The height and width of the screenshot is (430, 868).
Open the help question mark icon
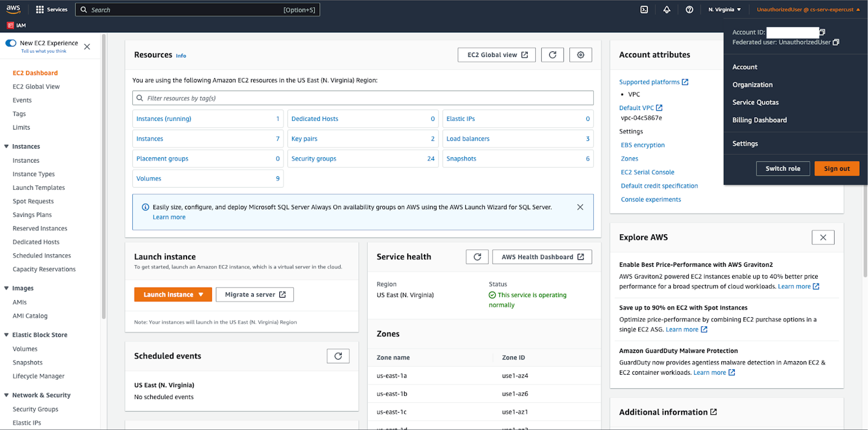(689, 9)
